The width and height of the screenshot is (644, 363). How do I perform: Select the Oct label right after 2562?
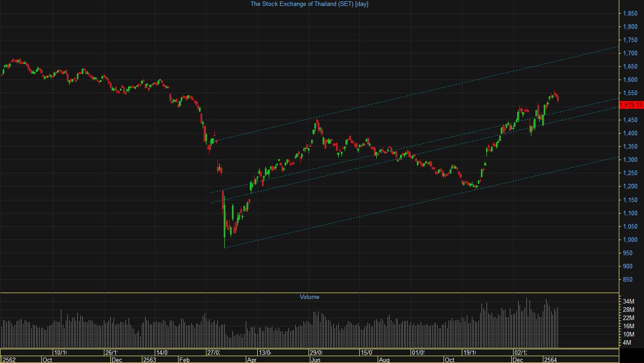47,360
